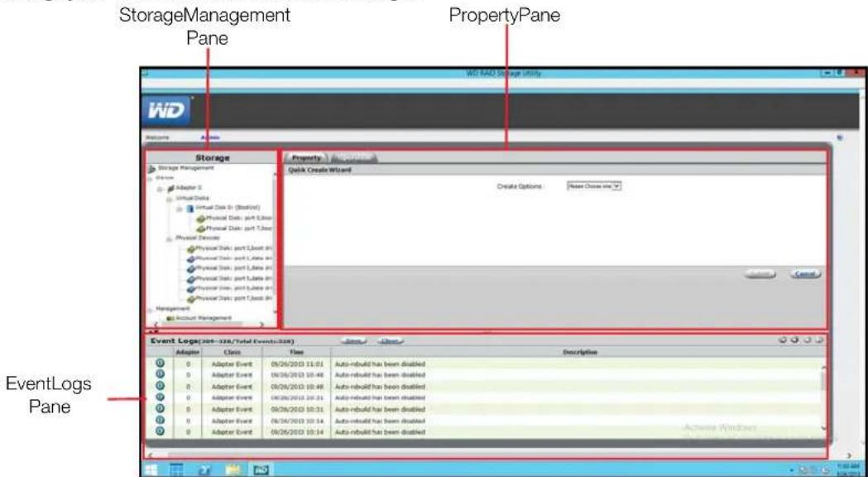Open the Windows Start button

point(151,470)
